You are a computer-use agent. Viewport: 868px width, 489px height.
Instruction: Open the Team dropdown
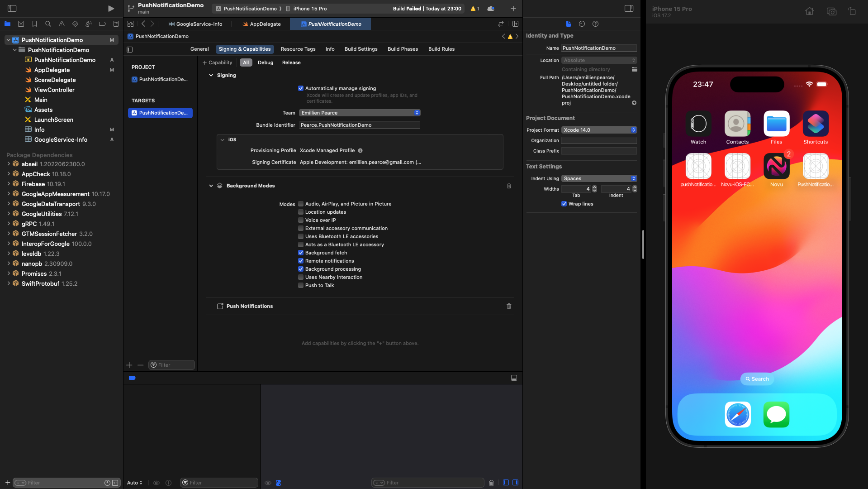pos(360,113)
